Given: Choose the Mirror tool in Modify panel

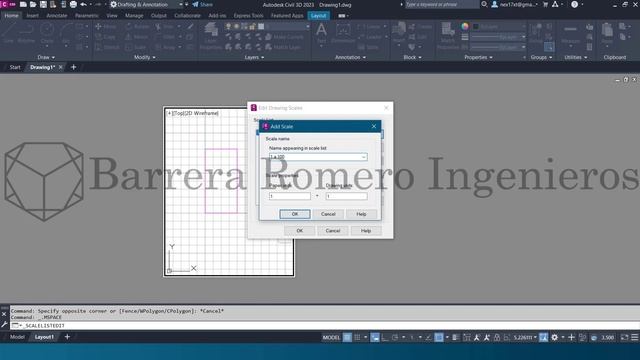Looking at the screenshot, I should coord(137,37).
